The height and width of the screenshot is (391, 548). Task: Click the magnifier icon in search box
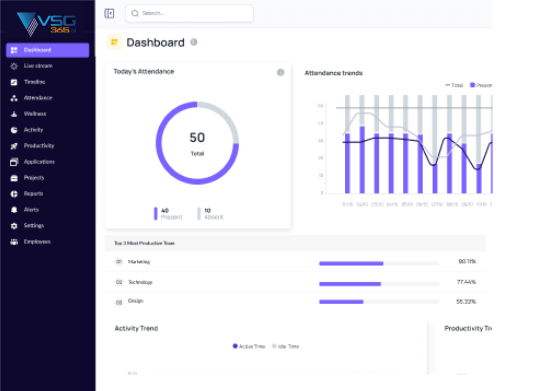click(x=135, y=13)
